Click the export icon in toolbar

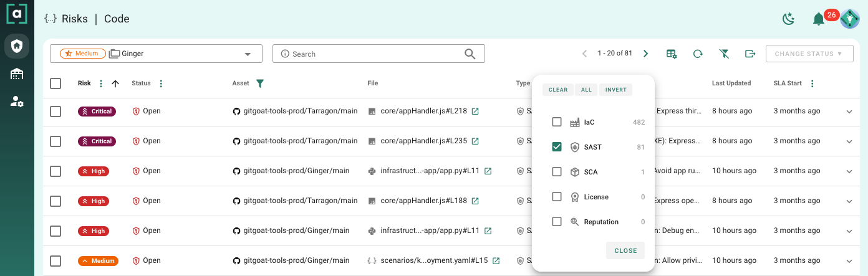(x=750, y=54)
